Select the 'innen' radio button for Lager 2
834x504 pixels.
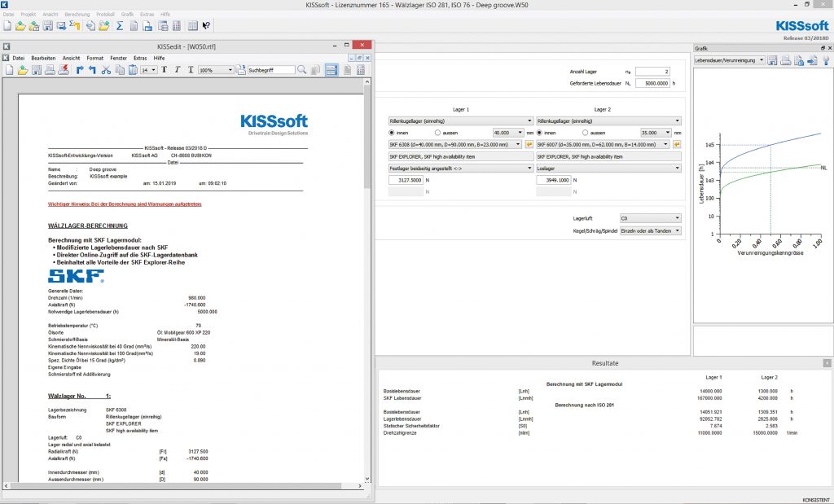point(540,132)
